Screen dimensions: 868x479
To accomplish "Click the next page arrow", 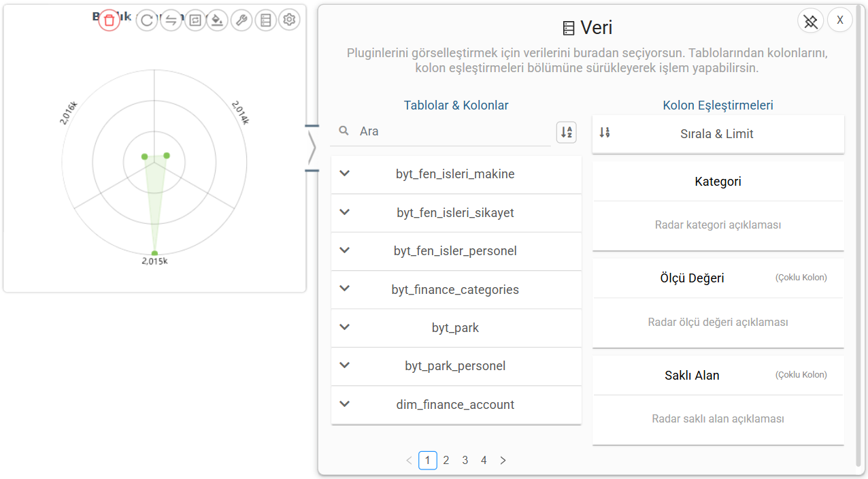I will (503, 461).
